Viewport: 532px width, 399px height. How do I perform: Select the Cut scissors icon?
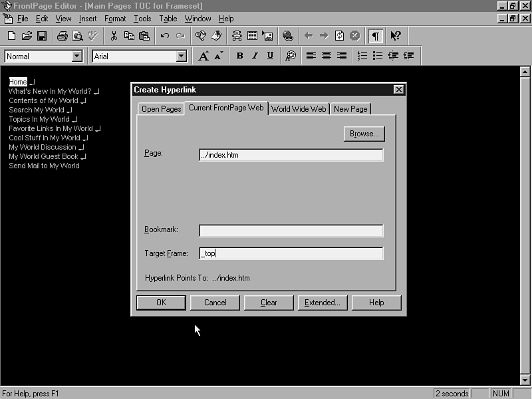tap(114, 36)
